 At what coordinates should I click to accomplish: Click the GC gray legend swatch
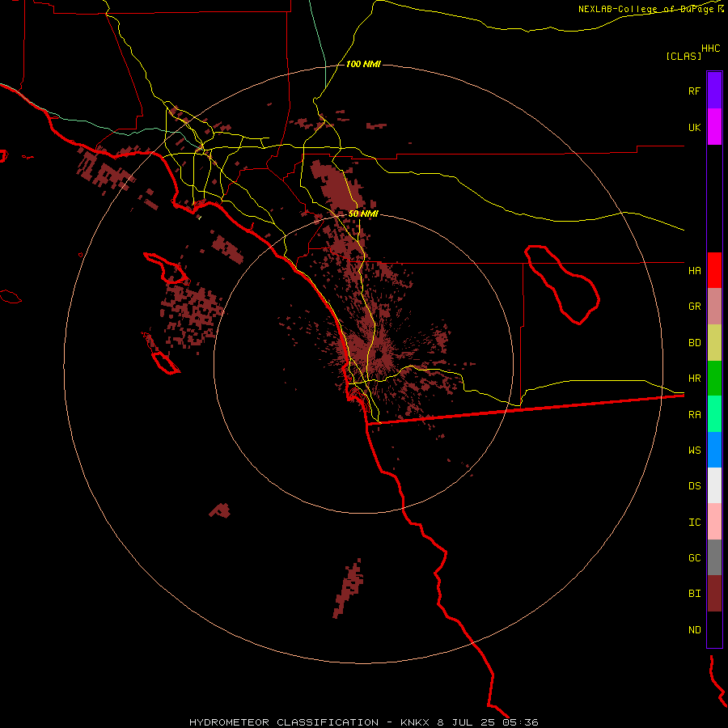714,557
